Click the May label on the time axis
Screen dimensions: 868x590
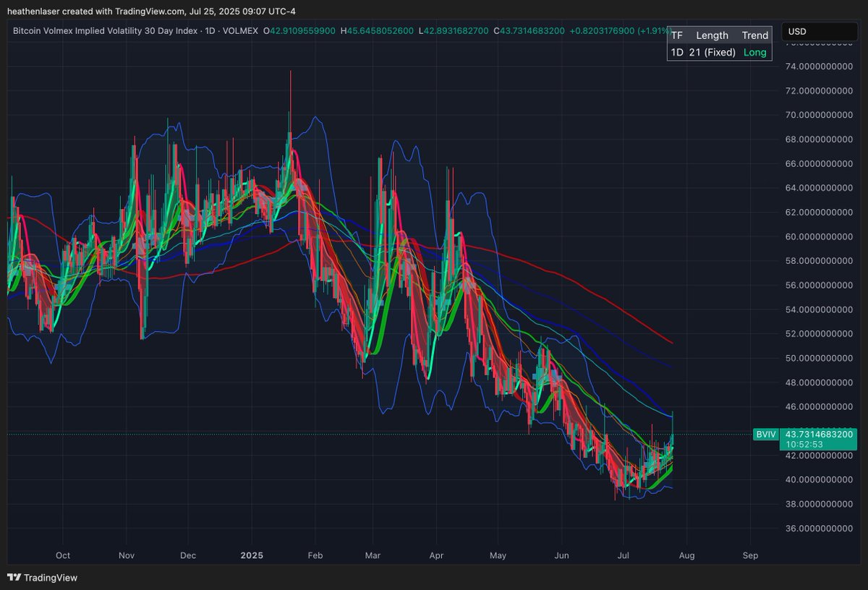(498, 555)
